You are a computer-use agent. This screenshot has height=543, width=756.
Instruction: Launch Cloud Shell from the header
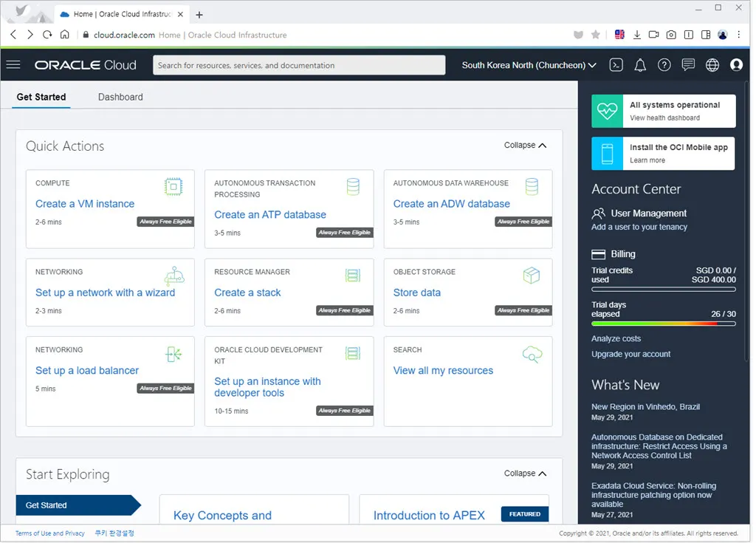pos(616,65)
